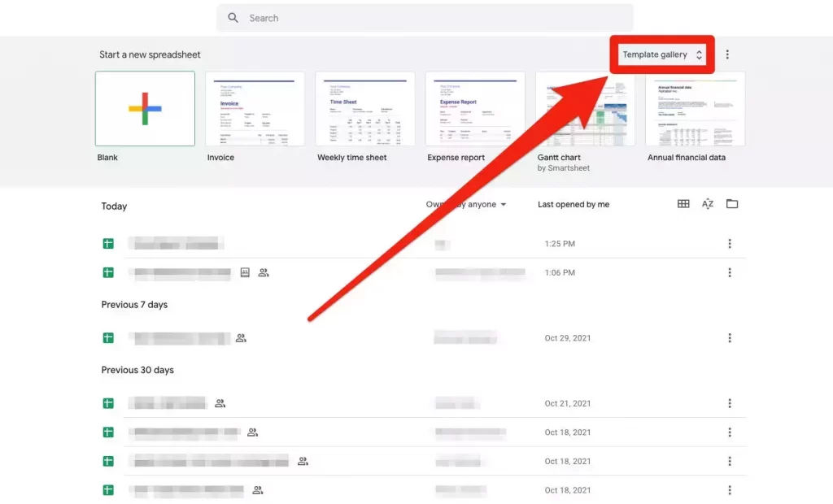Screen dimensions: 833x504
Task: Click the shared icon on the Oct 21, 2021 row
Action: pyautogui.click(x=220, y=404)
